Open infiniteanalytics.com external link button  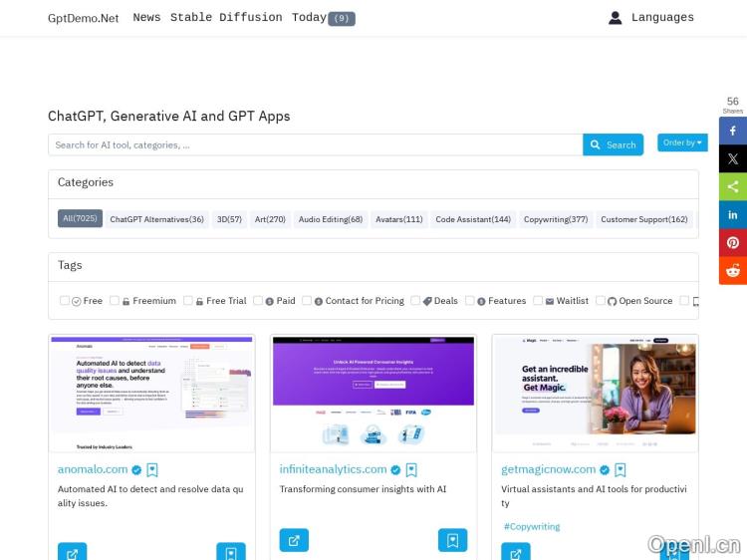[294, 540]
